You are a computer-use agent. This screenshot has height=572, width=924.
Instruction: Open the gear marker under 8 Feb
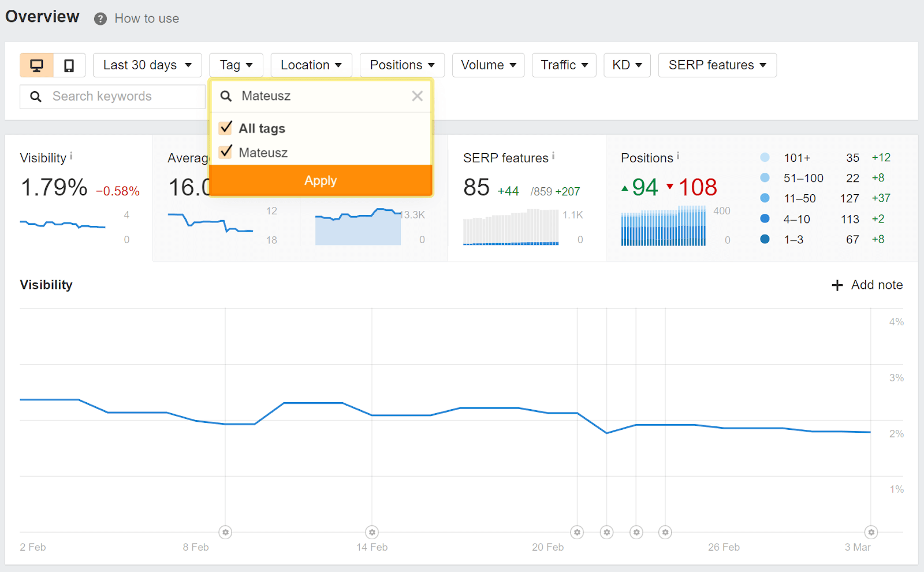pos(225,532)
